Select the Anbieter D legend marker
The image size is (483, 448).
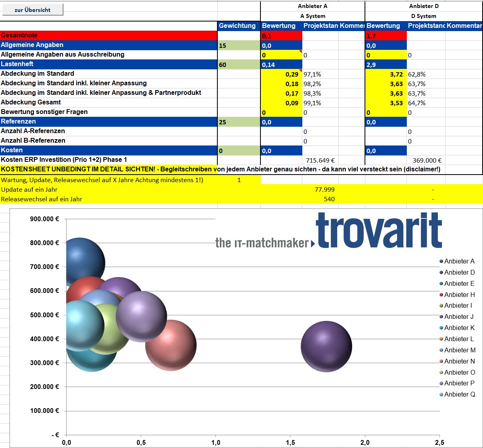point(442,273)
